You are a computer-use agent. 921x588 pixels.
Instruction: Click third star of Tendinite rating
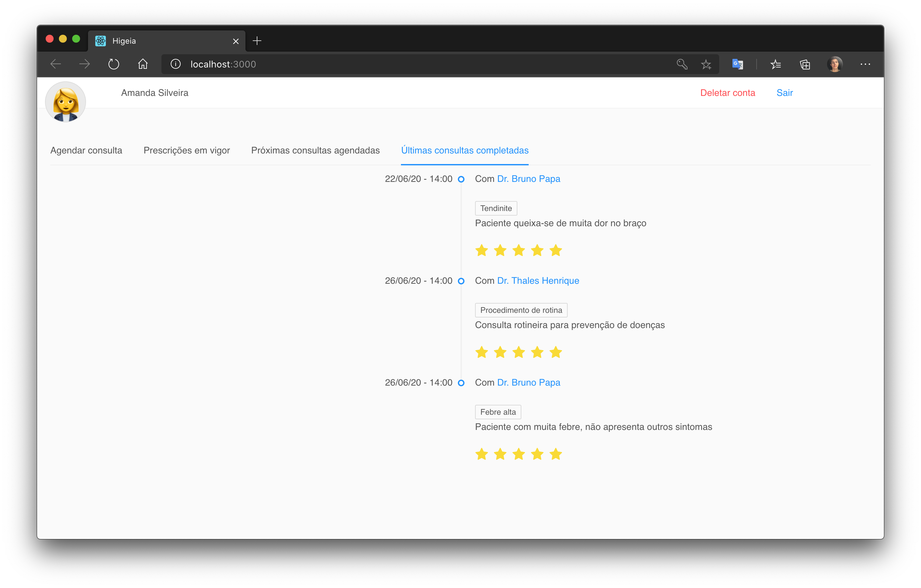(519, 250)
